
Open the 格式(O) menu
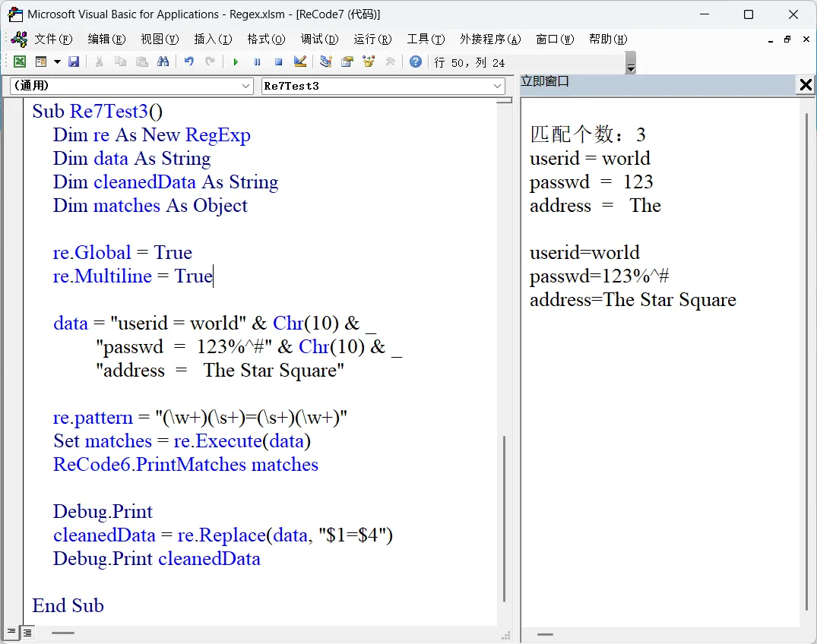(x=266, y=39)
